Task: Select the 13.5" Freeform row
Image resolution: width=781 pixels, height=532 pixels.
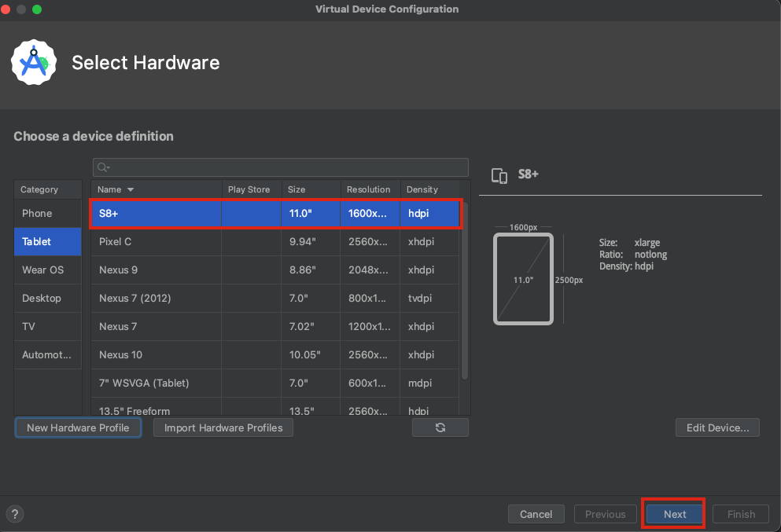Action: (275, 406)
